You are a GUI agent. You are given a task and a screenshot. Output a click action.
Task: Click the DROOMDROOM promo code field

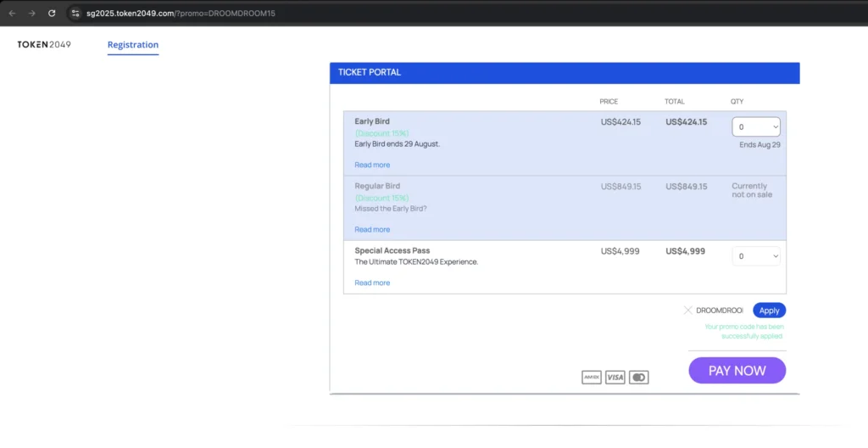[720, 311]
